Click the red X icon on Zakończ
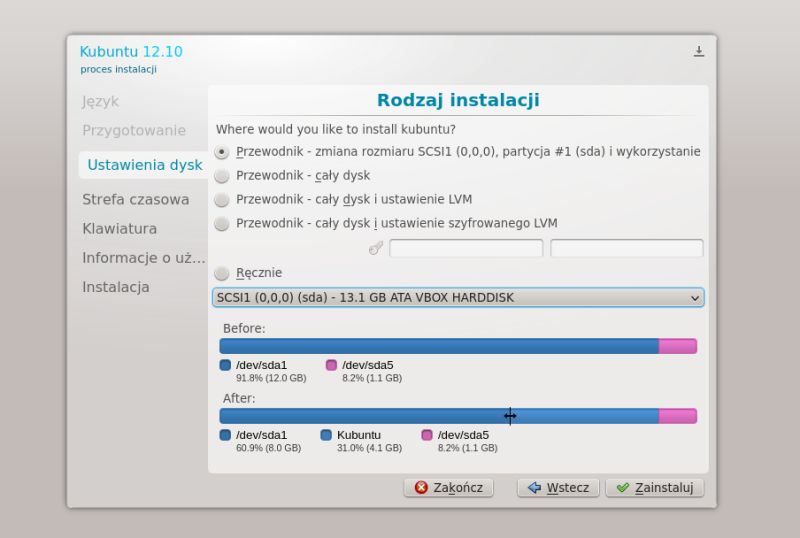 pyautogui.click(x=421, y=487)
